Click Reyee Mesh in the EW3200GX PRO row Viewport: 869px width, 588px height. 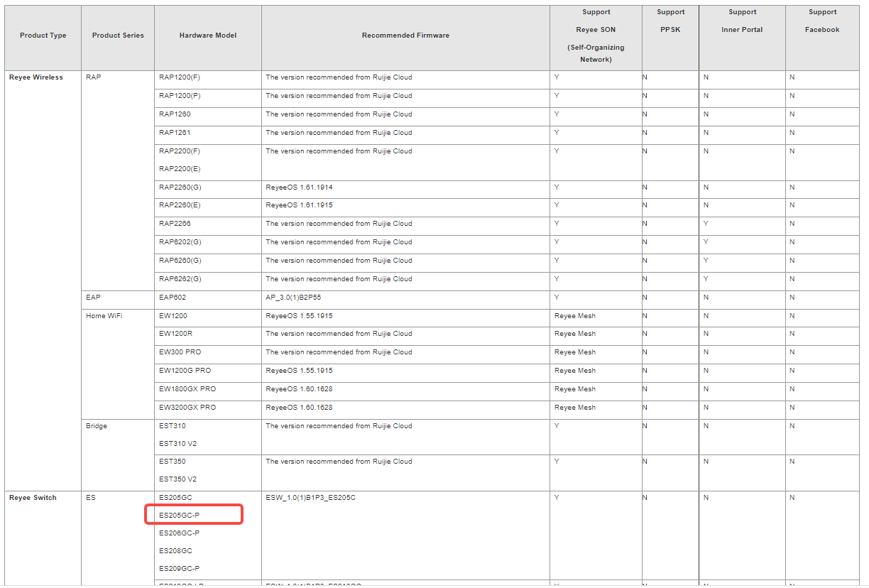[575, 408]
